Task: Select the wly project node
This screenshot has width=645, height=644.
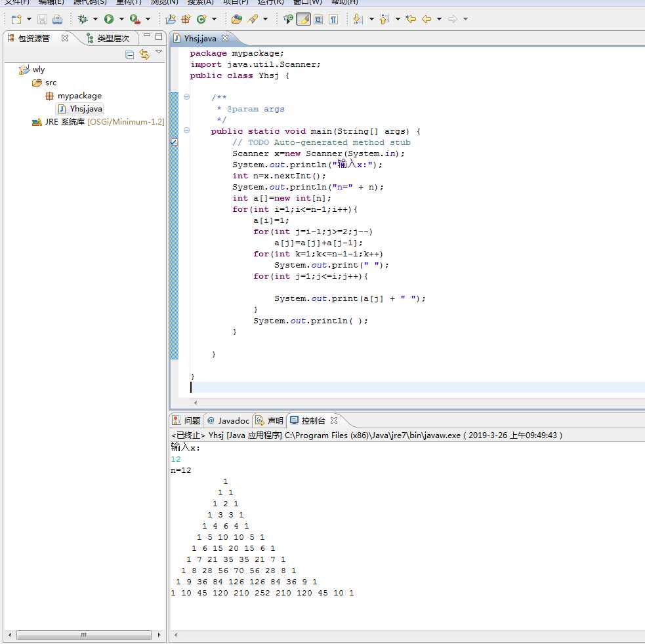Action: [x=31, y=70]
